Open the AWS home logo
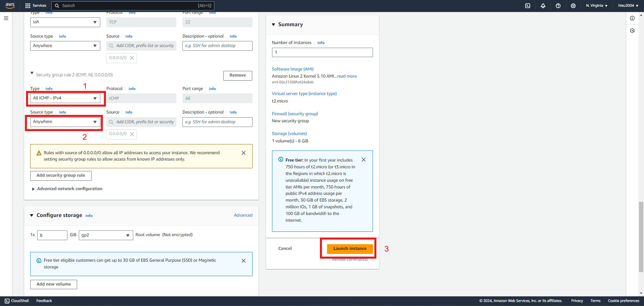Image resolution: width=644 pixels, height=306 pixels. 10,5
